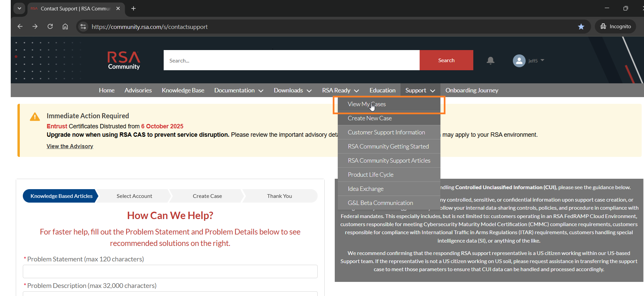
Task: Click the red Search button
Action: coord(446,60)
